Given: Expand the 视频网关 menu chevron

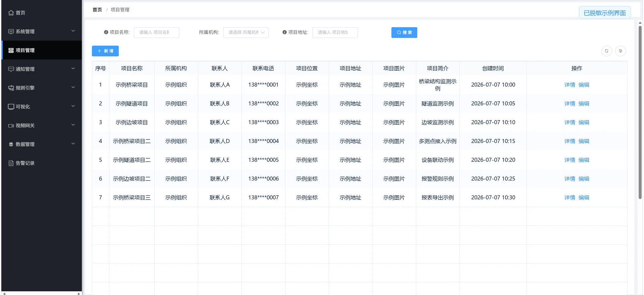Looking at the screenshot, I should (x=73, y=125).
